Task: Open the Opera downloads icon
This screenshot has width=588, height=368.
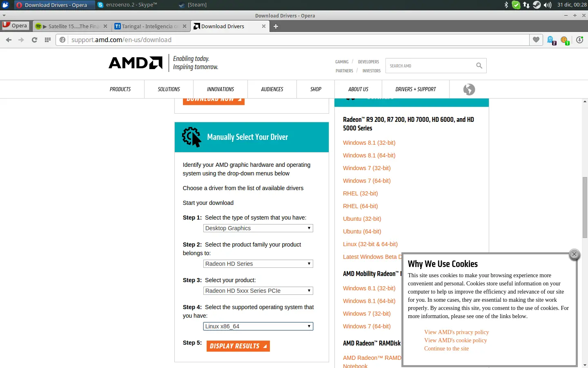Action: [x=580, y=40]
